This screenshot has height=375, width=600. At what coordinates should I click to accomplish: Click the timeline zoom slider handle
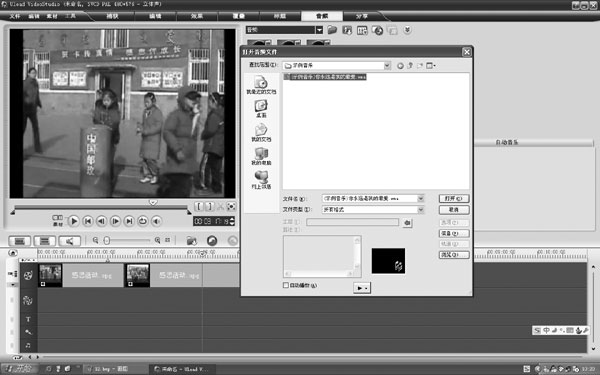(x=107, y=240)
